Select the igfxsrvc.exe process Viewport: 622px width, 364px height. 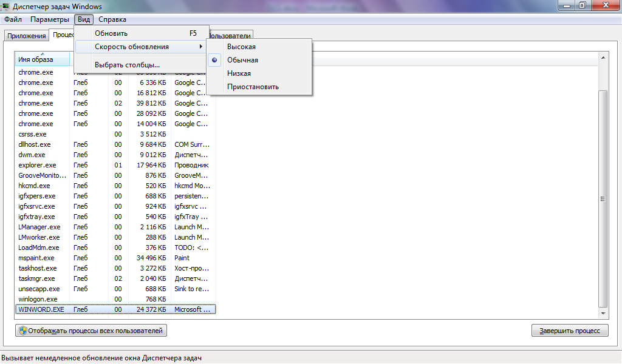pyautogui.click(x=115, y=206)
